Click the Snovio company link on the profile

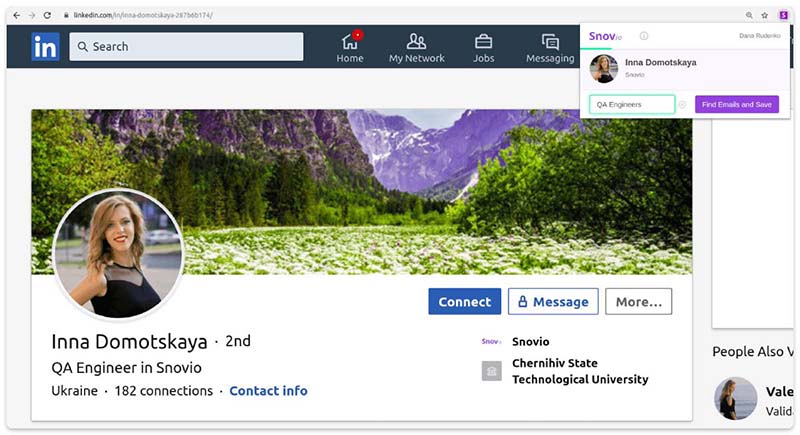531,342
